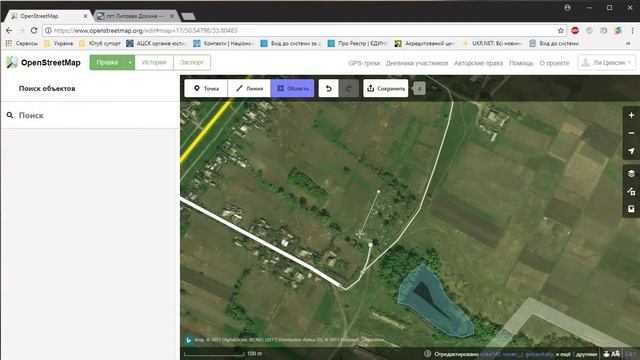Switch to the OpenStreetMap browser tab

48,16
